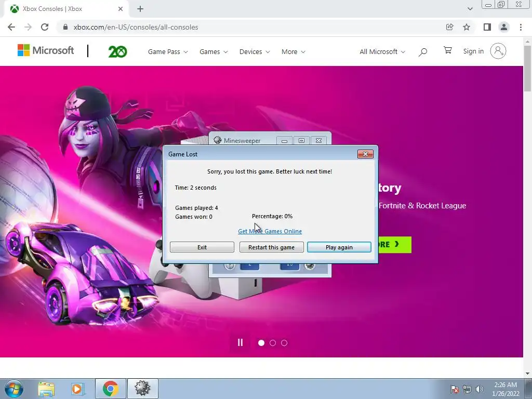The image size is (532, 399).
Task: Open the Windows Start menu
Action: click(14, 389)
